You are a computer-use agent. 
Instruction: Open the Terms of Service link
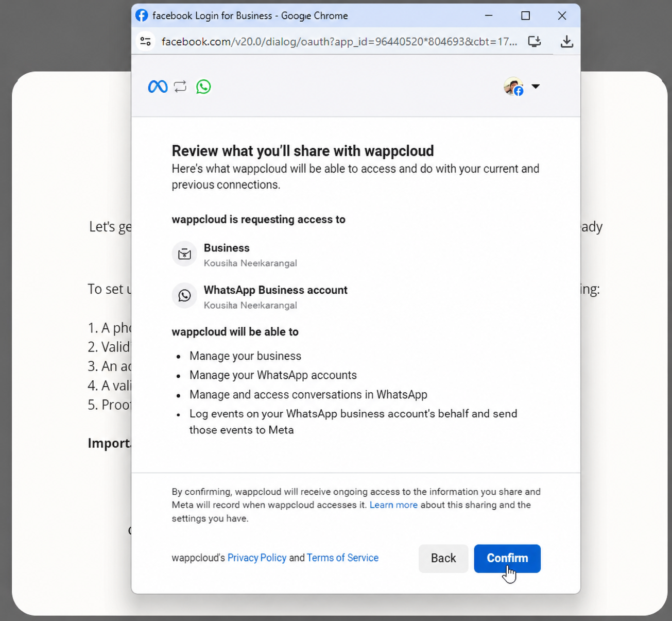point(342,558)
